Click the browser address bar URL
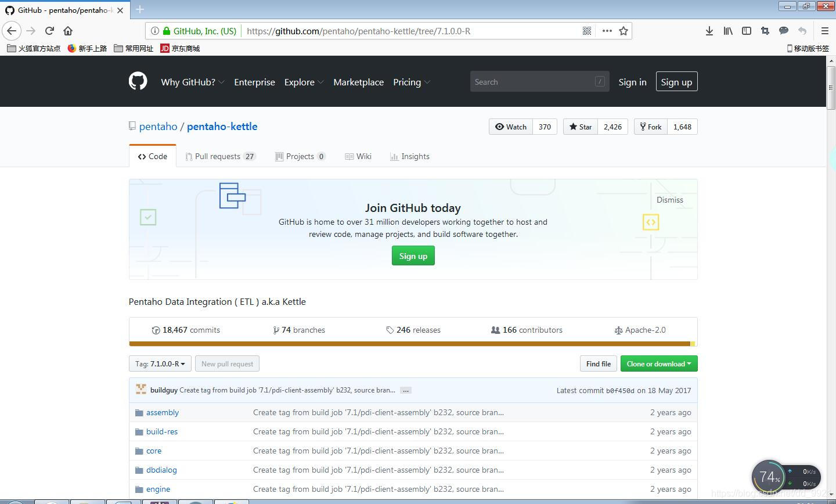This screenshot has height=504, width=836. tap(358, 31)
